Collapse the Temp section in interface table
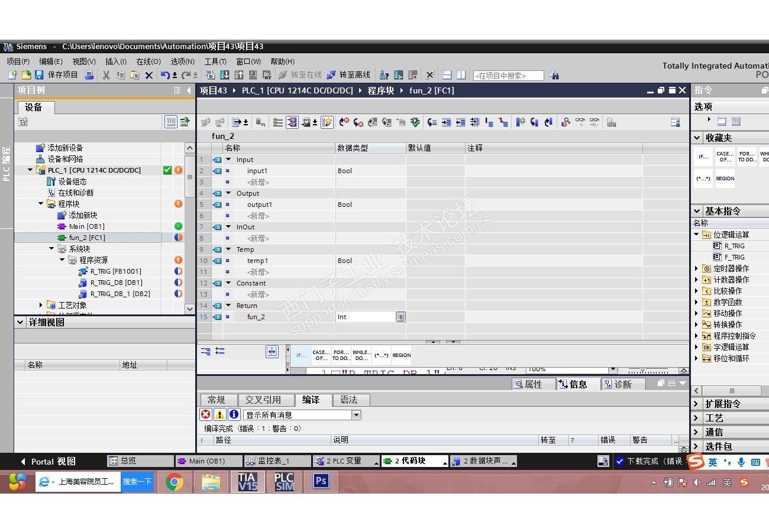Screen dimensions: 769x532 [229, 249]
